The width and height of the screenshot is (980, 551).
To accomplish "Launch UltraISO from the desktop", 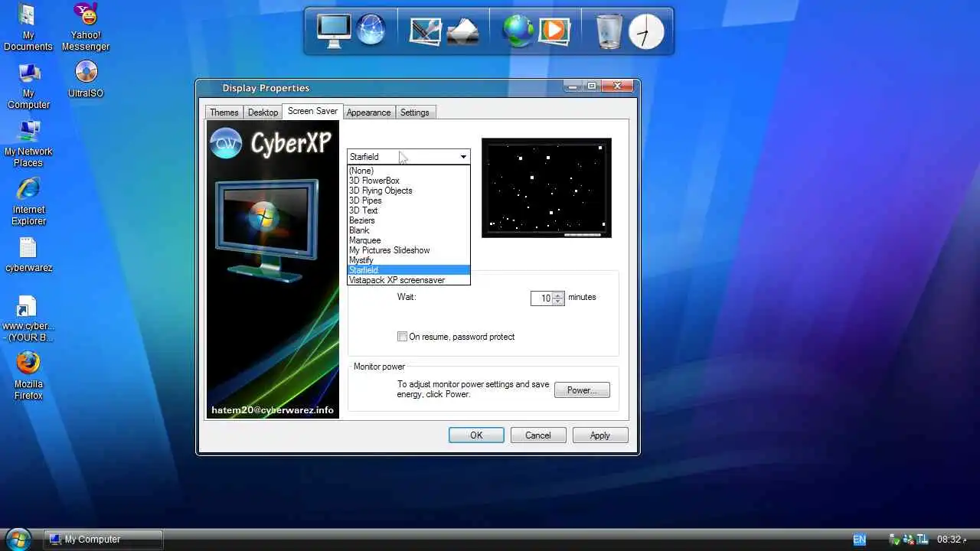I will coord(86,80).
